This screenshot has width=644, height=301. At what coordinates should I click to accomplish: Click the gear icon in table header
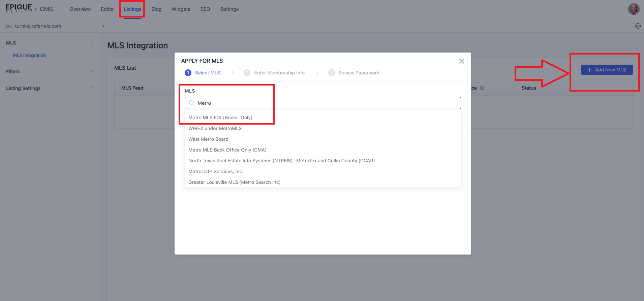tap(482, 88)
